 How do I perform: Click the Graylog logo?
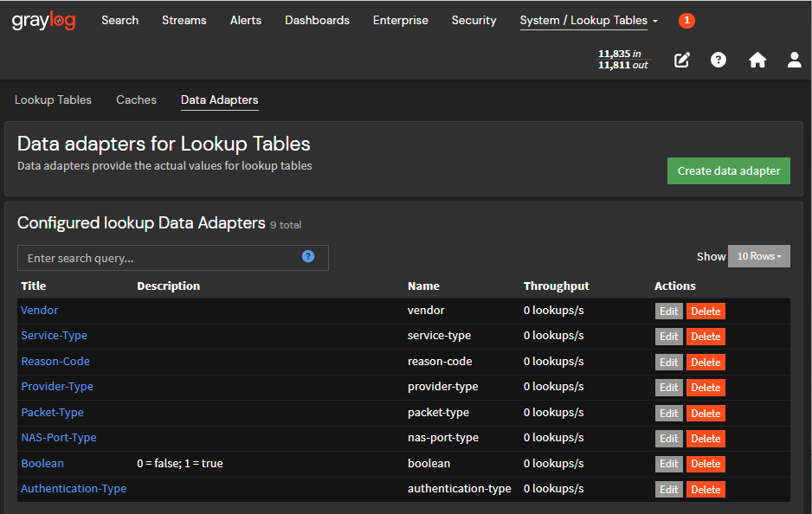click(x=43, y=20)
